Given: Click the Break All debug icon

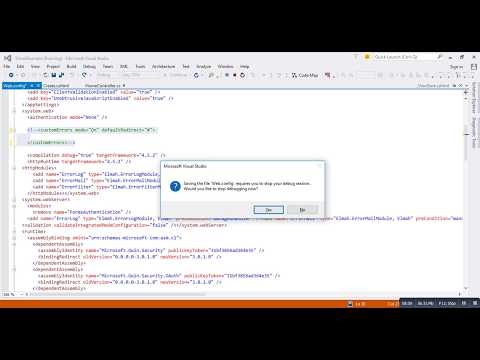Looking at the screenshot, I should point(227,75).
